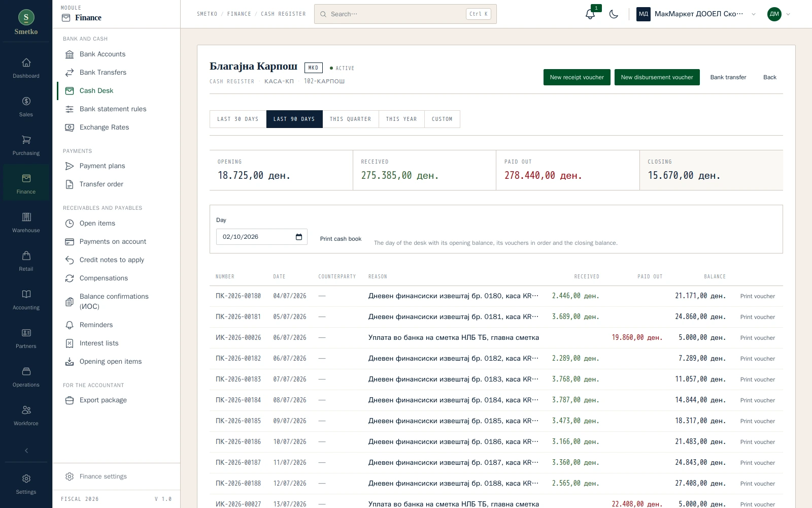Click Print cash book
The image size is (812, 508).
point(341,239)
